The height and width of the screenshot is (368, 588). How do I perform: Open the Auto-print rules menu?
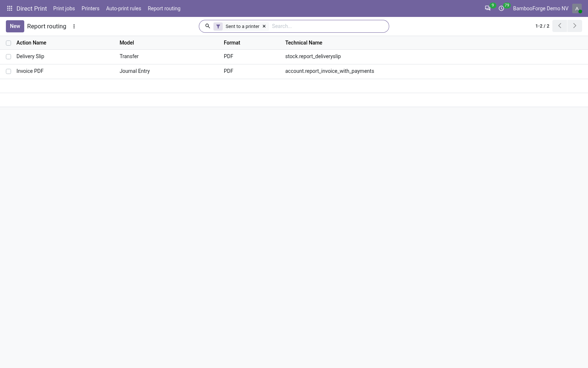pos(123,8)
